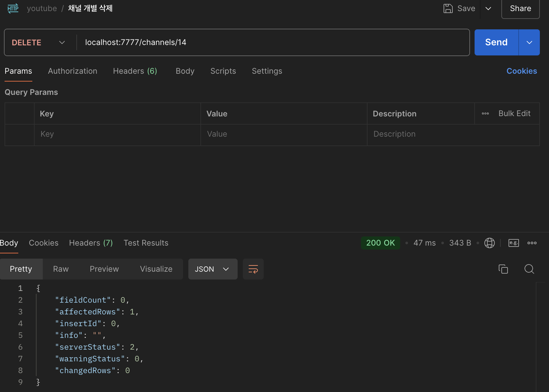Click the HTTP request type icon
The height and width of the screenshot is (392, 549).
13,8
